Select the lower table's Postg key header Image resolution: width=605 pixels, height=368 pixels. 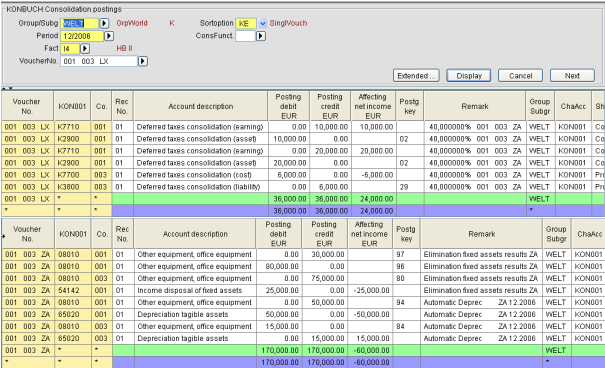click(406, 234)
